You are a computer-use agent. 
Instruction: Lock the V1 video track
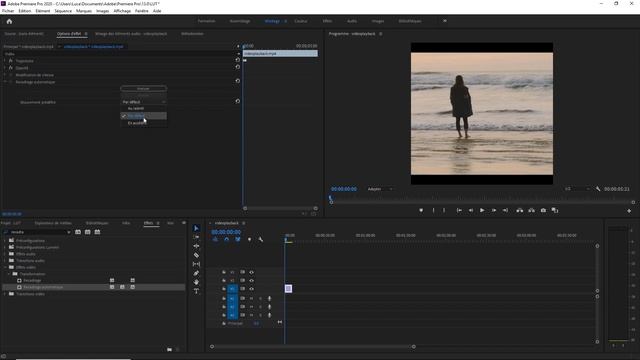pyautogui.click(x=224, y=289)
